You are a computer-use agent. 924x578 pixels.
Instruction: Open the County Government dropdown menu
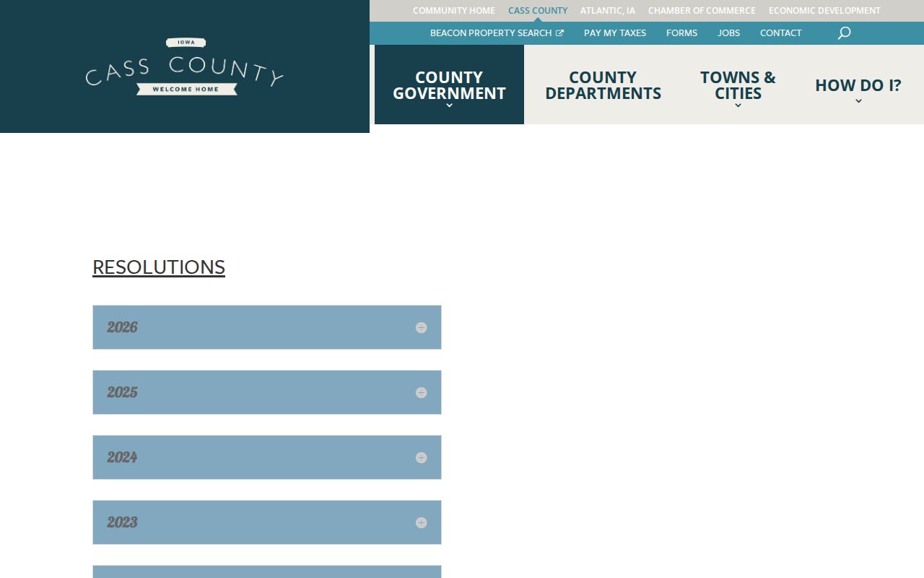[449, 85]
